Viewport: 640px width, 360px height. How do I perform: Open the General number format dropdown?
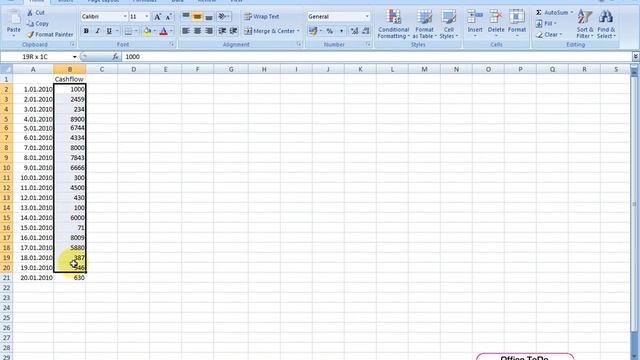coord(367,16)
